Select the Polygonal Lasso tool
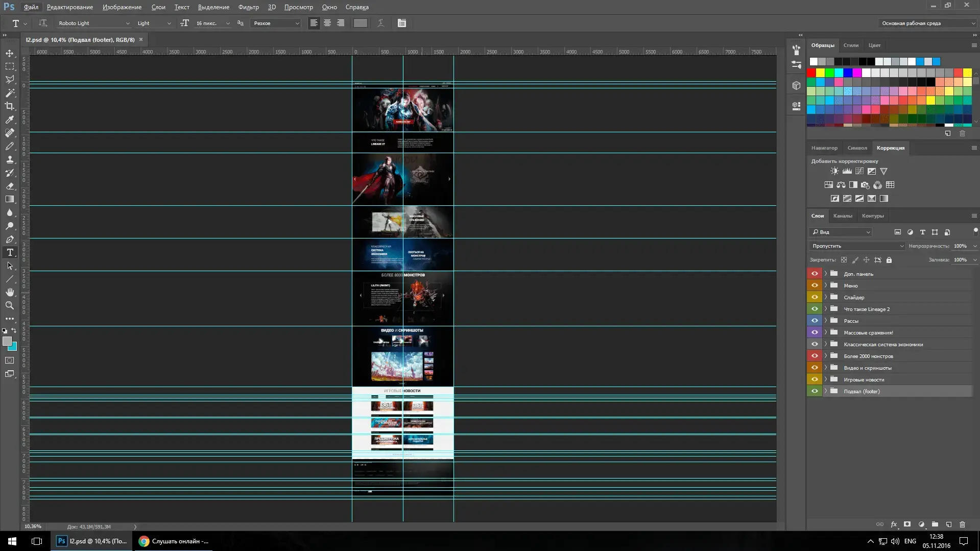 pos(10,80)
